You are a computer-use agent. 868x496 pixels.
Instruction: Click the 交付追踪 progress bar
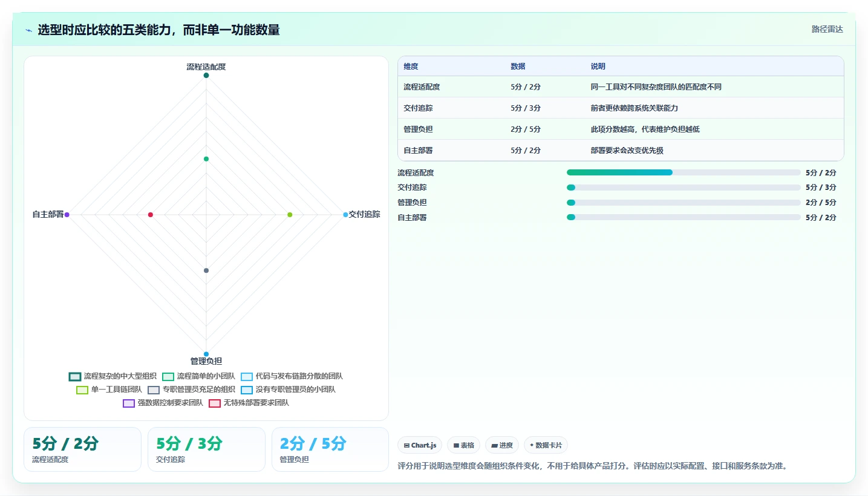pyautogui.click(x=684, y=188)
